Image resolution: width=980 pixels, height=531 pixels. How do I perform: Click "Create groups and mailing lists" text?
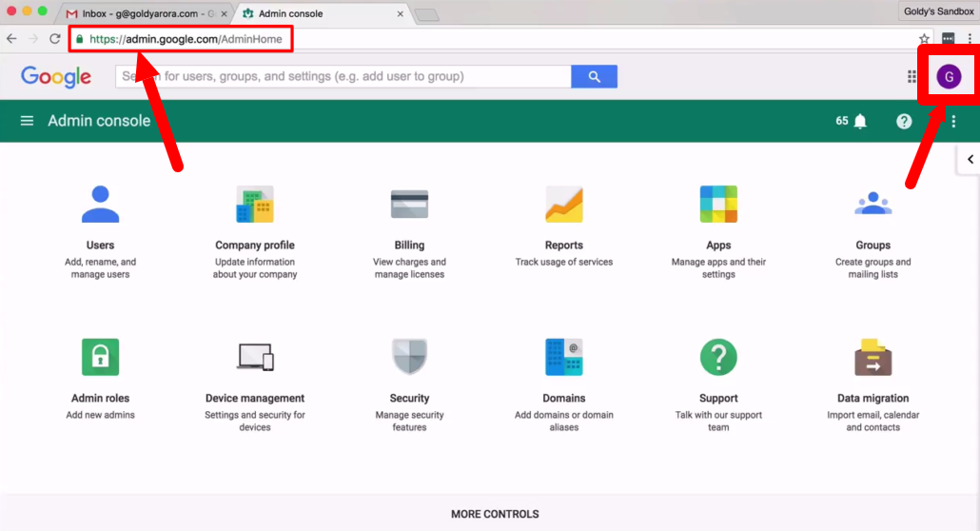click(x=873, y=268)
